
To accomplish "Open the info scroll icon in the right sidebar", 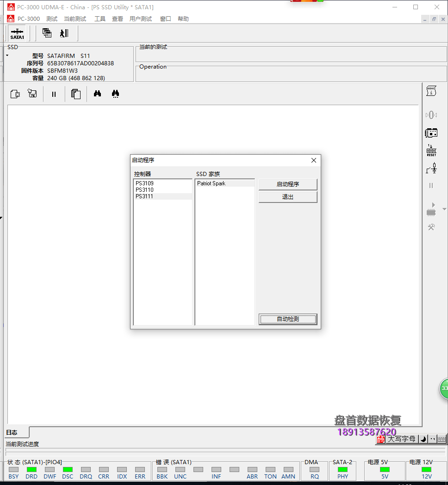I will (x=431, y=91).
